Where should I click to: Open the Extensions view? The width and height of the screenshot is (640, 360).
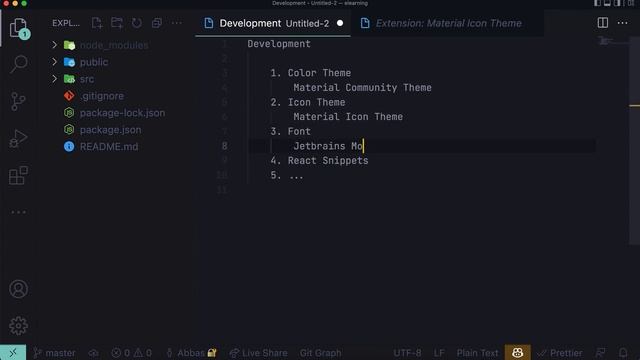(x=18, y=176)
